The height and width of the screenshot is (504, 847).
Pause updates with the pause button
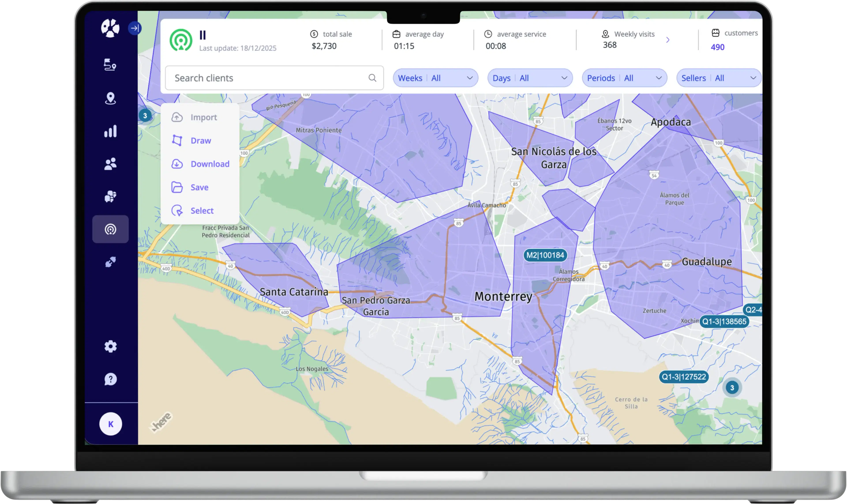[203, 35]
